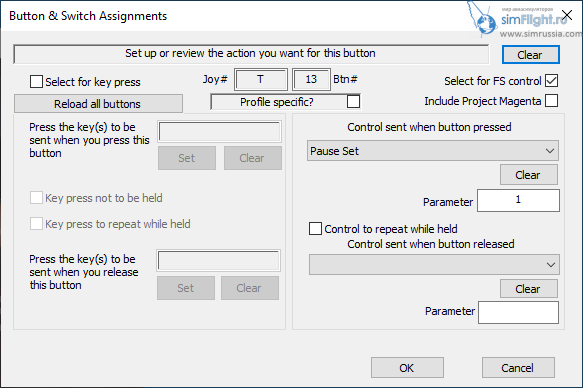The width and height of the screenshot is (583, 388).
Task: Expand the button released control dropdown
Action: tap(434, 265)
